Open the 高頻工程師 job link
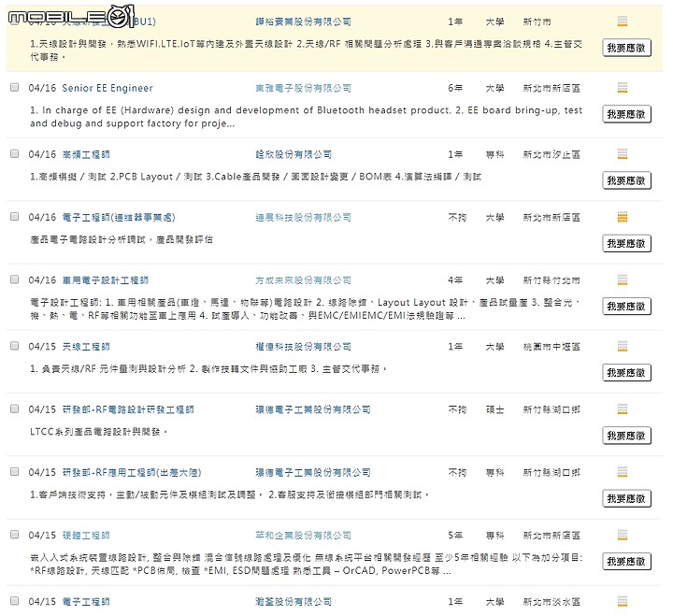Image resolution: width=673 pixels, height=616 pixels. pyautogui.click(x=86, y=154)
